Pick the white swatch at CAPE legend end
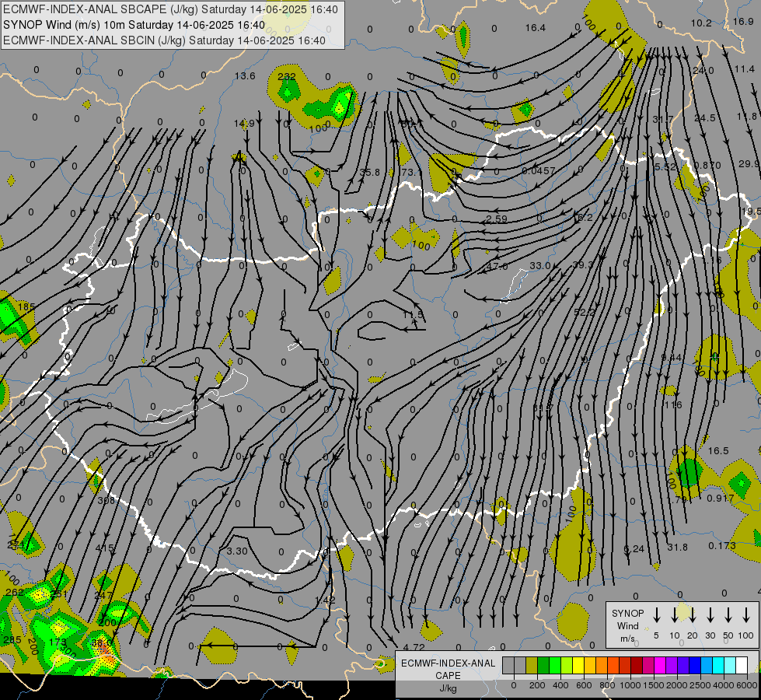Screen dimensions: 761x700 point(741,666)
